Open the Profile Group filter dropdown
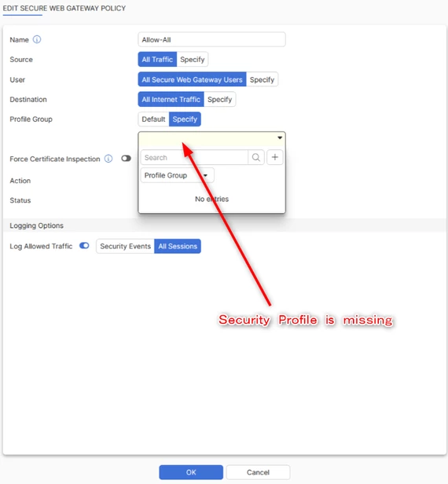 point(177,175)
